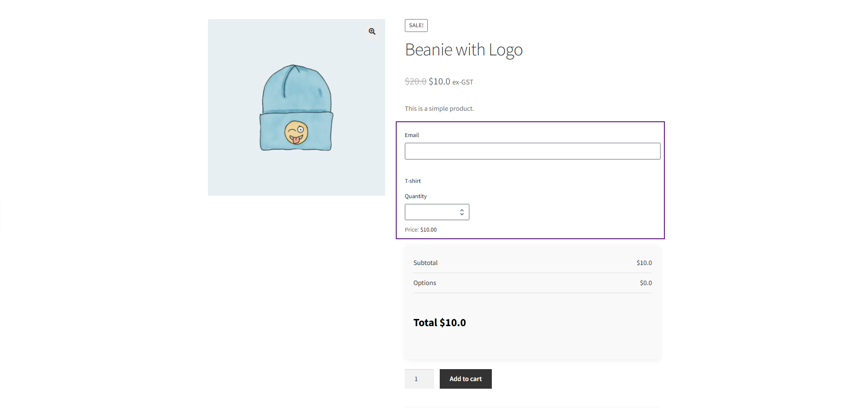Screen dimensions: 868x414
Task: Click the SALE! badge
Action: 416,26
